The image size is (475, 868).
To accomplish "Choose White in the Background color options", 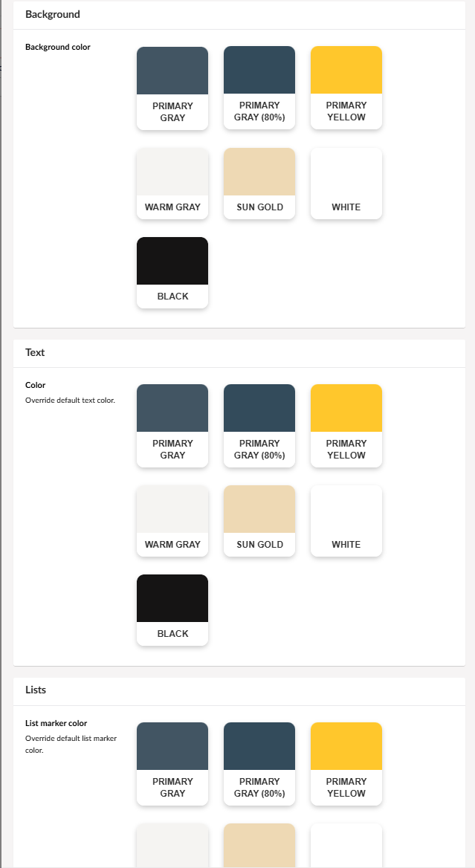I will [x=346, y=183].
